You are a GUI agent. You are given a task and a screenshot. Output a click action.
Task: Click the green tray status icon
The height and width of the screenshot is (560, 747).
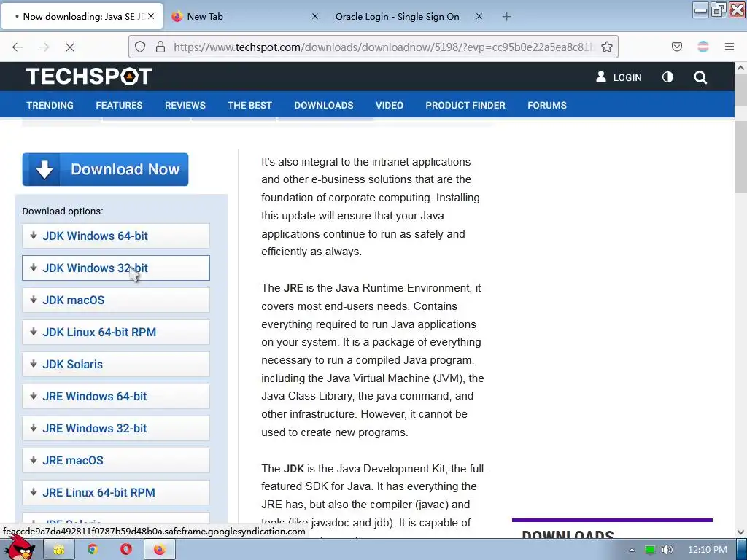click(649, 550)
